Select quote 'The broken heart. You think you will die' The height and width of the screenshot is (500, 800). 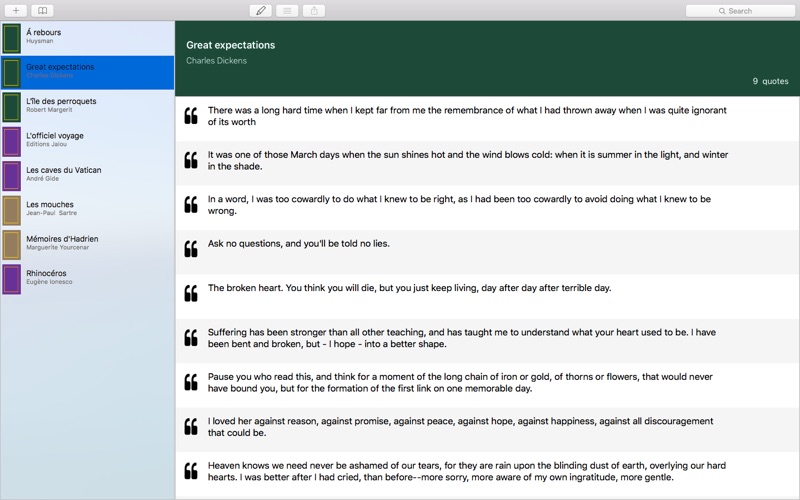(x=409, y=288)
